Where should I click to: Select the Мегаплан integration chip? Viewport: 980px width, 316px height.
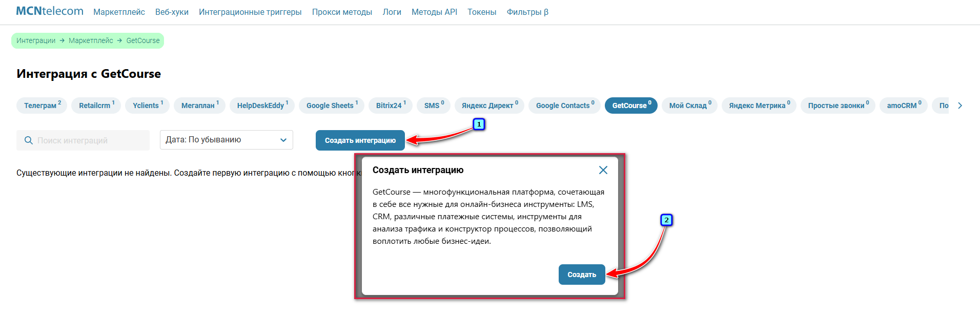[199, 106]
